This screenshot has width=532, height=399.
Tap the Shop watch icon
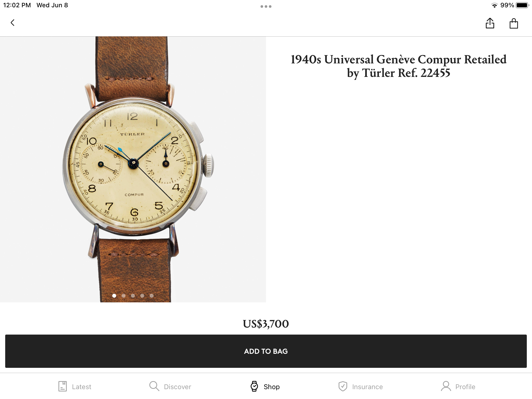click(254, 386)
